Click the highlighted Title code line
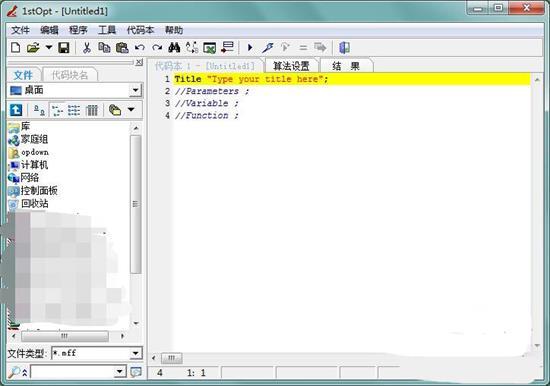The width and height of the screenshot is (550, 386). pyautogui.click(x=352, y=79)
